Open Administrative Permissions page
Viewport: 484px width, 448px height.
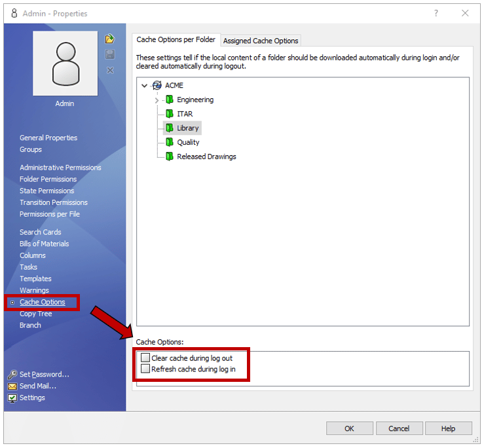point(60,167)
